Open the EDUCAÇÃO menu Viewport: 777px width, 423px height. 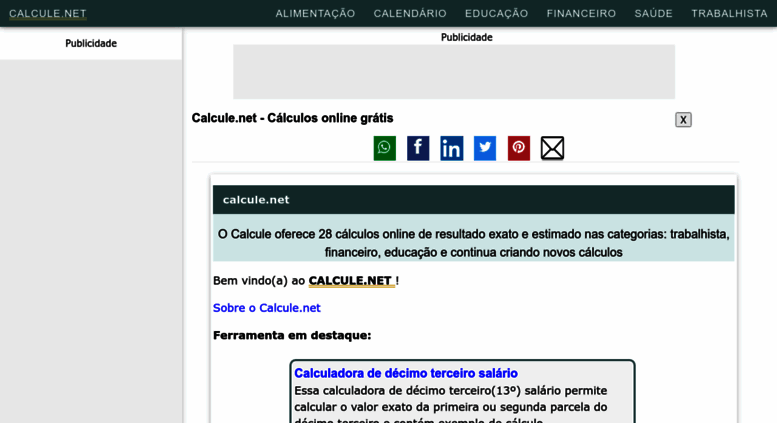point(496,13)
